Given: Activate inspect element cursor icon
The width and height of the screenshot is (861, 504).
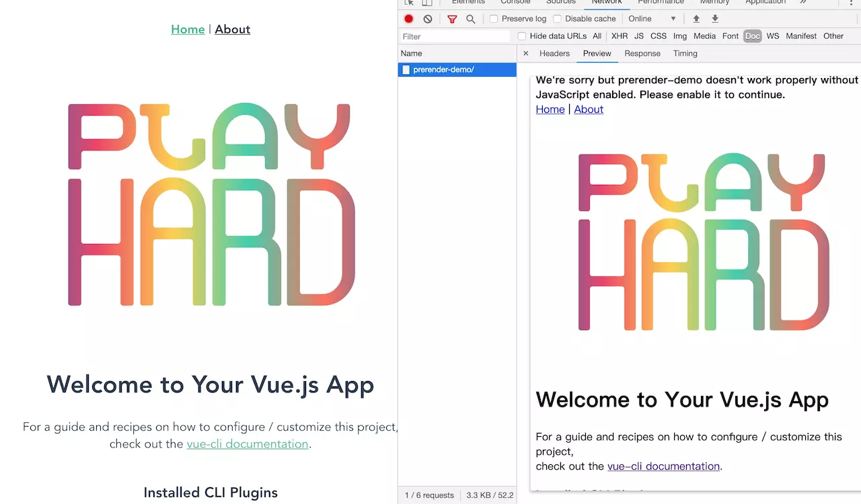Looking at the screenshot, I should tap(409, 3).
